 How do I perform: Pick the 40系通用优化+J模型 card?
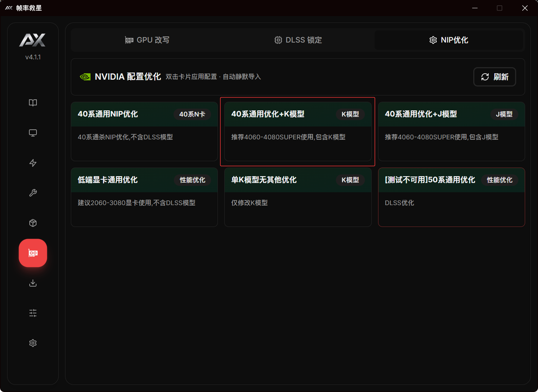click(x=451, y=132)
